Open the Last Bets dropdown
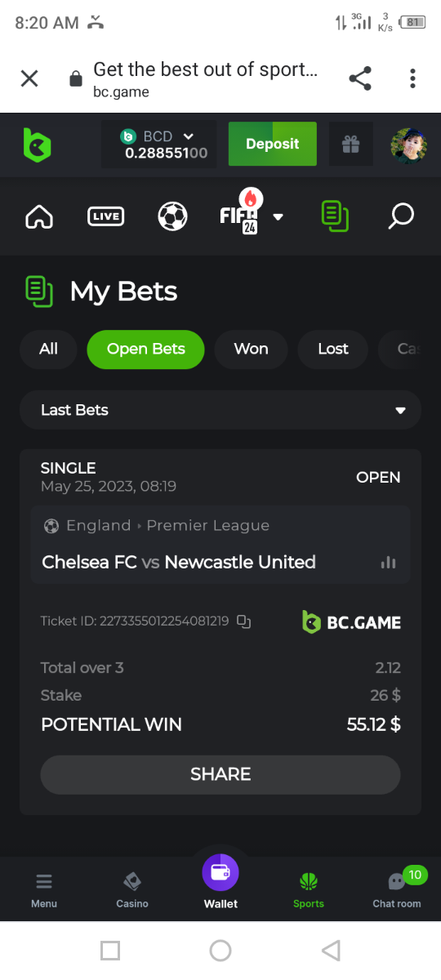 (x=220, y=410)
